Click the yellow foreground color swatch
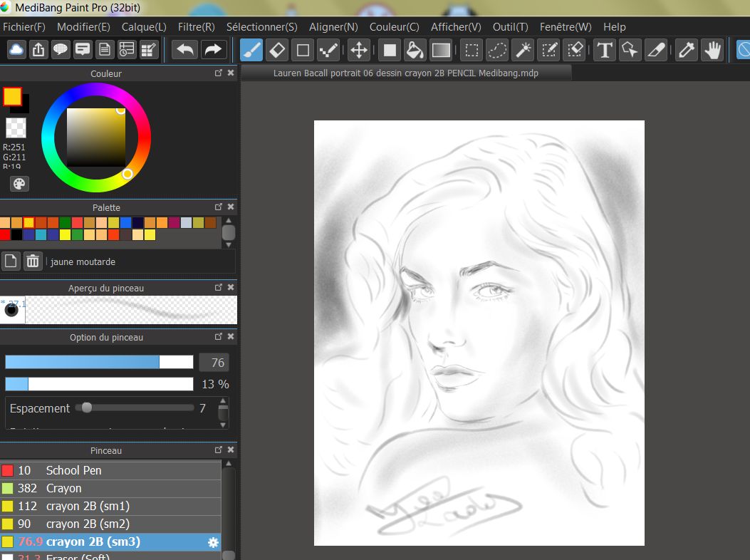This screenshot has height=560, width=750. pos(12,96)
